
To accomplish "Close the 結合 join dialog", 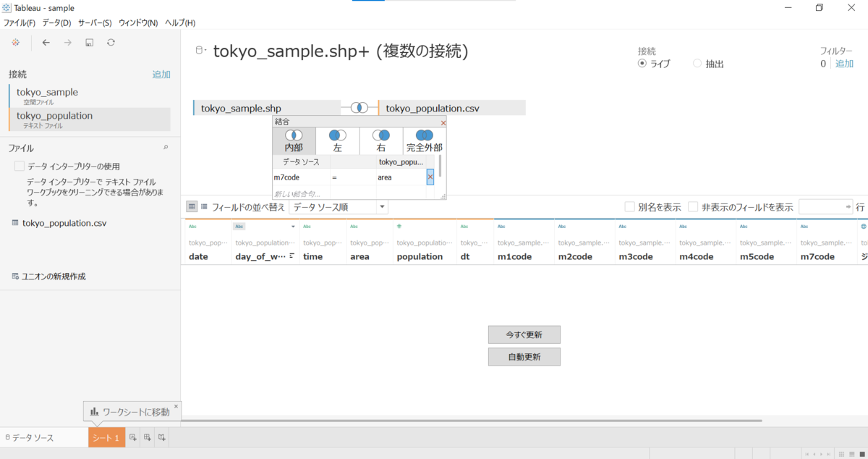I will 443,122.
